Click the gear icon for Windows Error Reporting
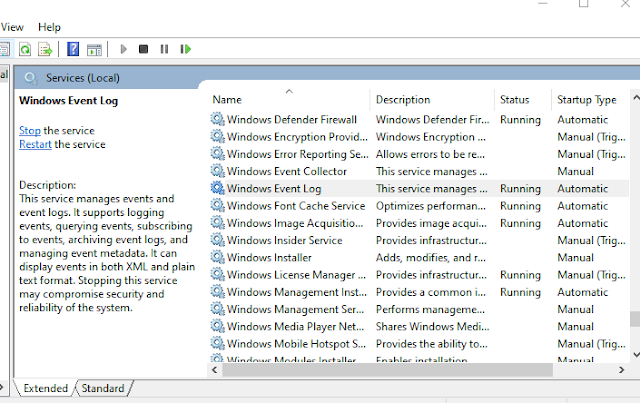Image resolution: width=640 pixels, height=403 pixels. [218, 154]
